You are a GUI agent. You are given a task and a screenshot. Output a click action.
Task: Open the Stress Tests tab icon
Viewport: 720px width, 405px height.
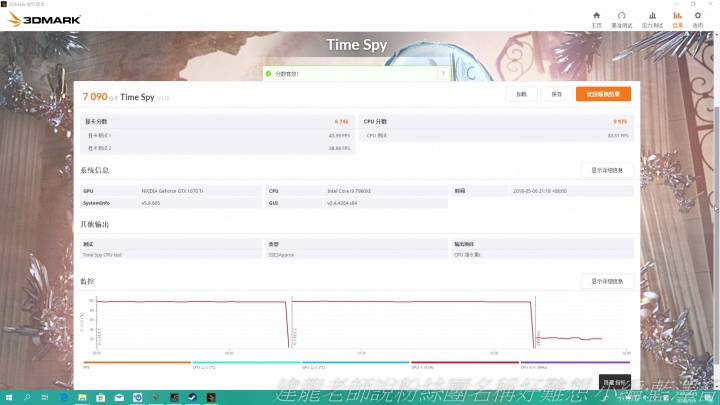[652, 20]
